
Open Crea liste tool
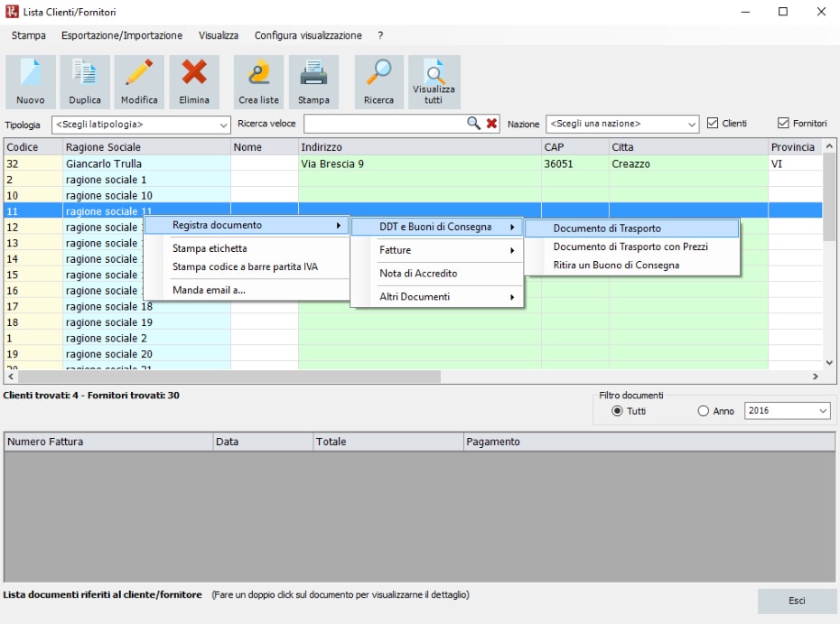point(258,82)
